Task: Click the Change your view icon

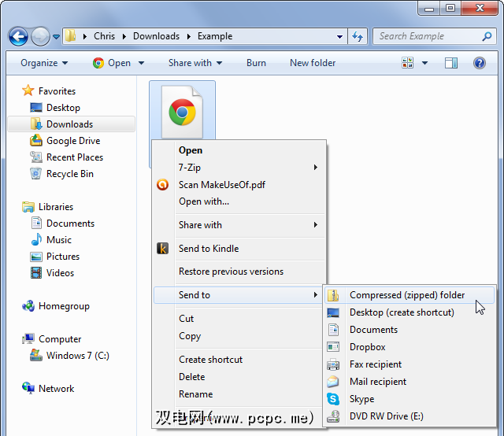Action: 407,63
